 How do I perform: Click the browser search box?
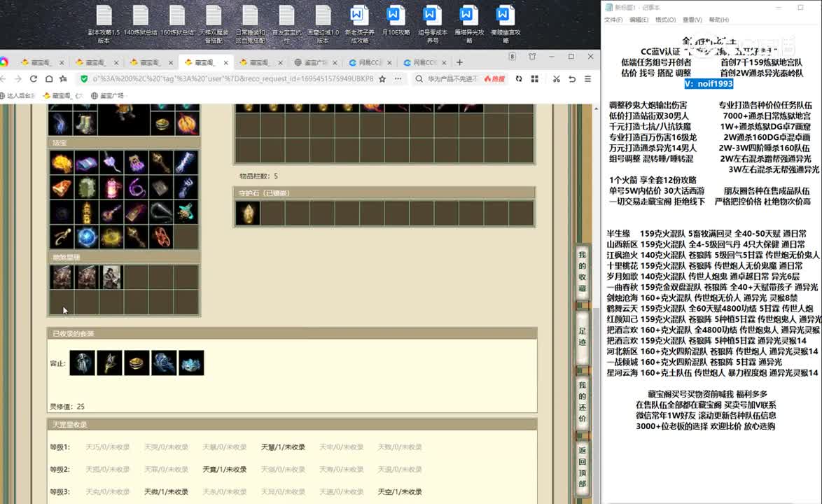452,78
